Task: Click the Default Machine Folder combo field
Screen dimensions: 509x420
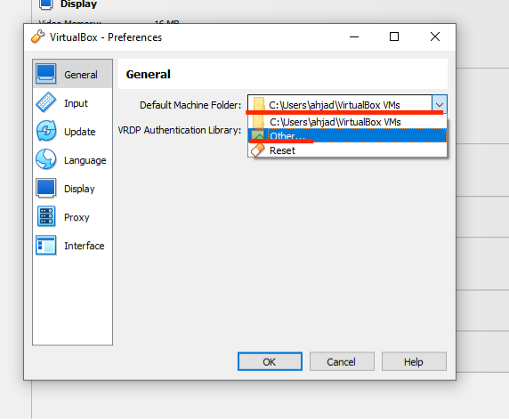Action: (340, 104)
